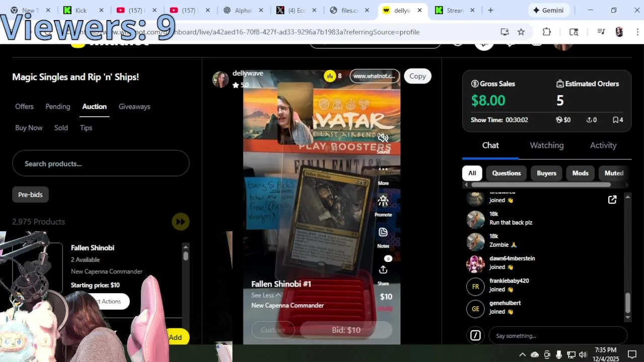
Task: Click 18k's "Run that back plz" chat message
Action: pos(511,222)
